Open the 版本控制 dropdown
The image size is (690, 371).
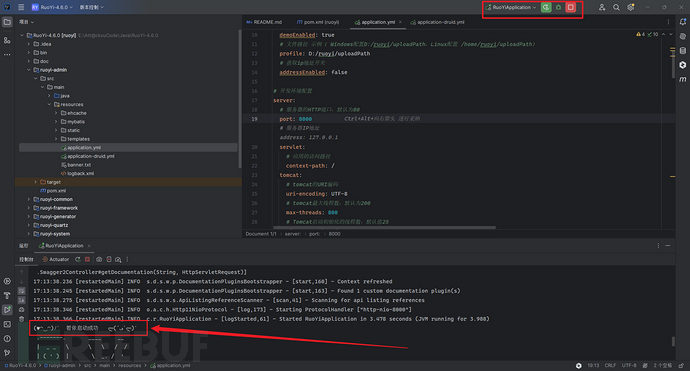pos(92,7)
